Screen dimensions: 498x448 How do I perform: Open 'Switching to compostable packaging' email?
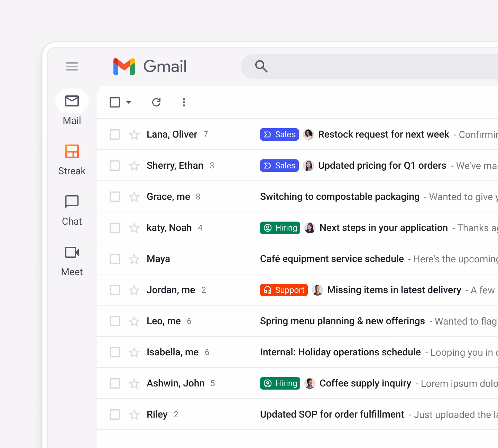click(x=340, y=197)
